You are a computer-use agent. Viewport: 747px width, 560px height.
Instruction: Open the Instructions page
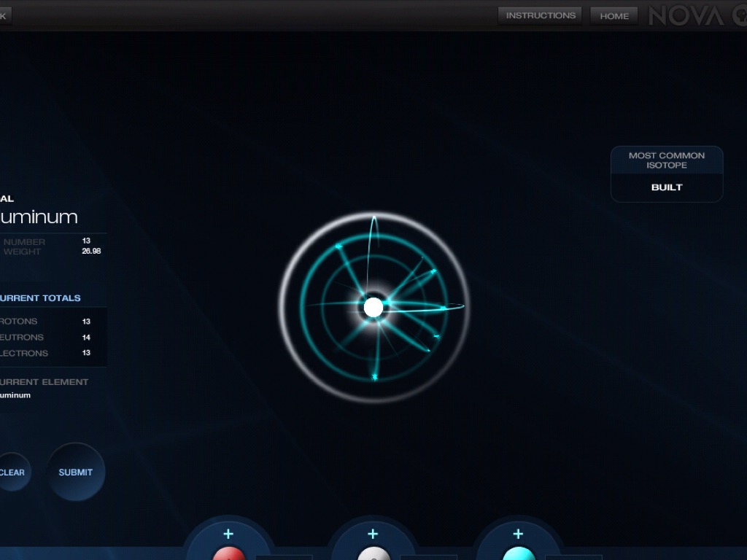[x=540, y=15]
